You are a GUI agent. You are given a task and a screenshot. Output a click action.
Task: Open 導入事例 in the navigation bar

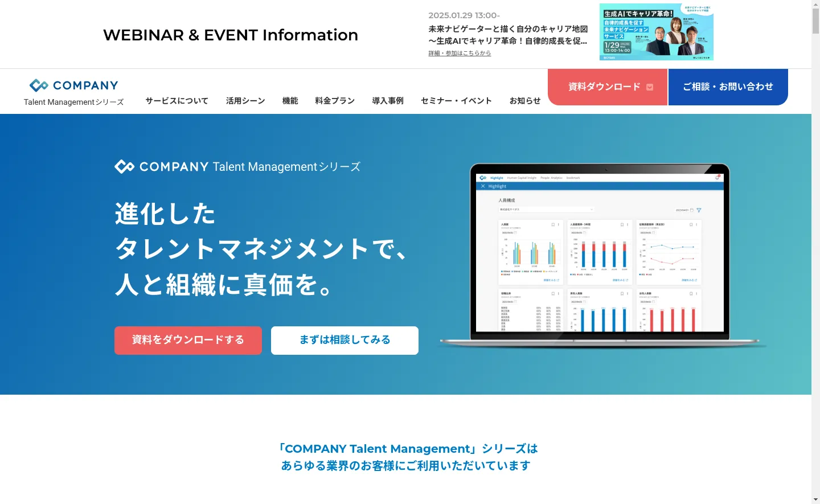[x=388, y=101]
